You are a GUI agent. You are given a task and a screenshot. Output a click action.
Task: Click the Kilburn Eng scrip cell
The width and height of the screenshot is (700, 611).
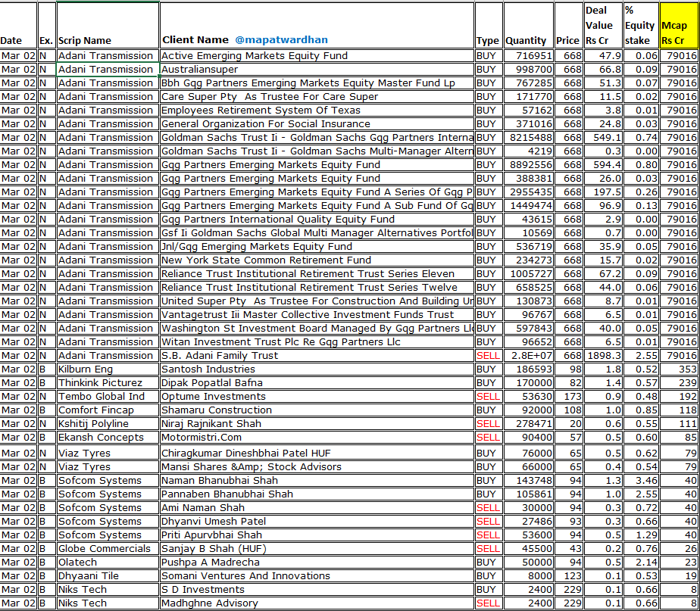(x=108, y=369)
